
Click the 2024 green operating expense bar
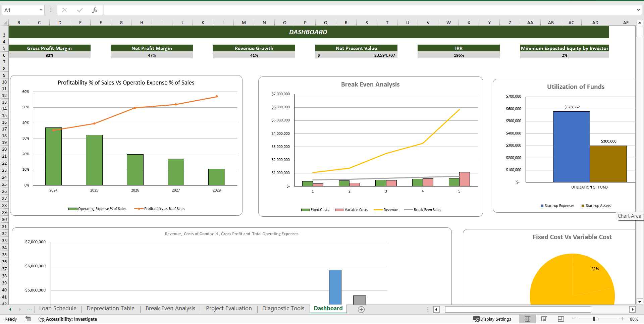53,156
